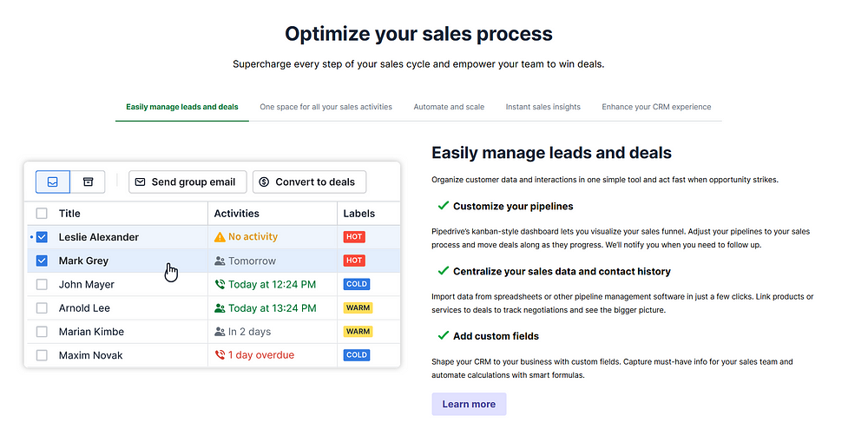Click the Learn more button
Image resolution: width=868 pixels, height=436 pixels.
click(469, 404)
